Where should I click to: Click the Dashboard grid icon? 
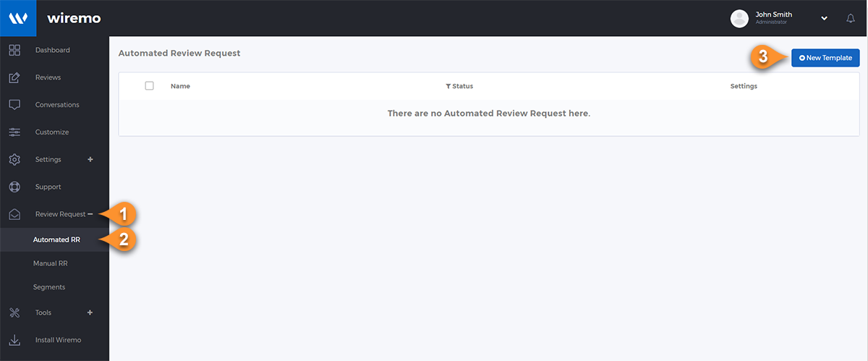tap(14, 50)
